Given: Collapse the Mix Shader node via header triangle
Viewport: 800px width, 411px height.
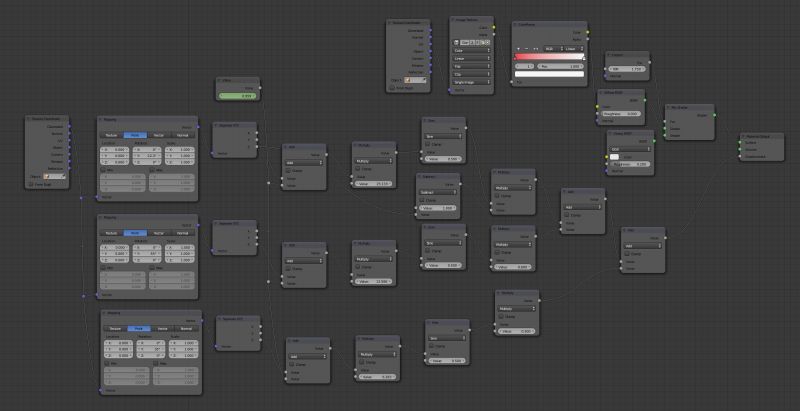Looking at the screenshot, I should [668, 108].
